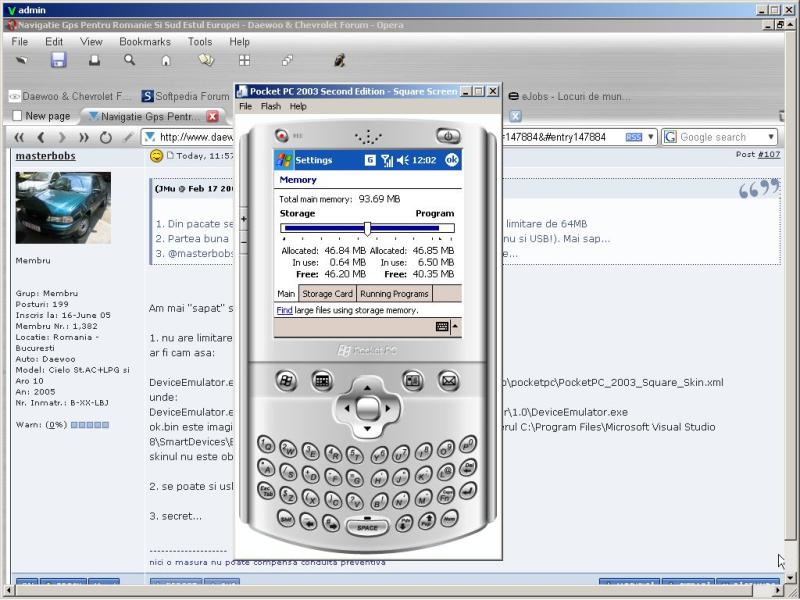Open Pocket PC Start flag in Settings bar
Screen dimensions: 800x600
point(284,160)
